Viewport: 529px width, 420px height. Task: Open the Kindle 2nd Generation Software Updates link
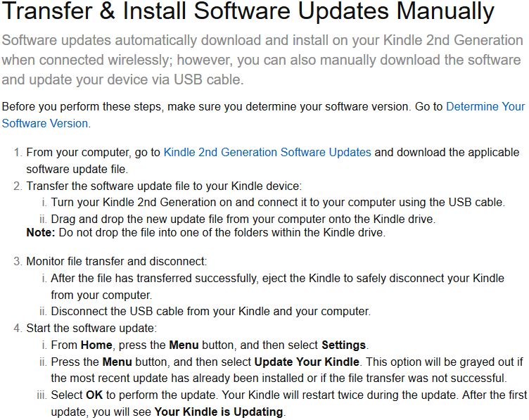point(267,152)
